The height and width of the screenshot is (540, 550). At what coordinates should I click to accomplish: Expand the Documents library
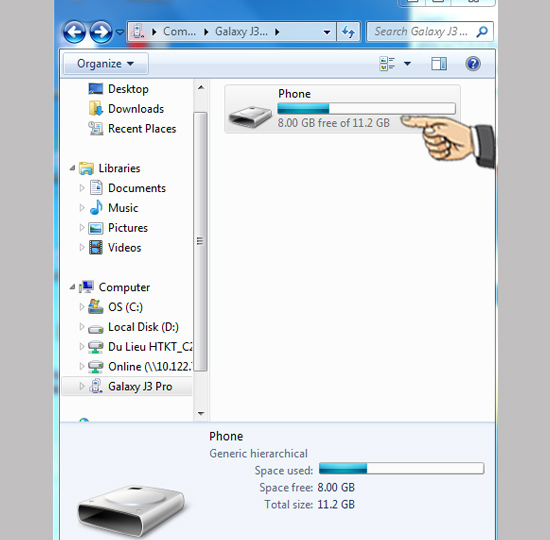[82, 188]
